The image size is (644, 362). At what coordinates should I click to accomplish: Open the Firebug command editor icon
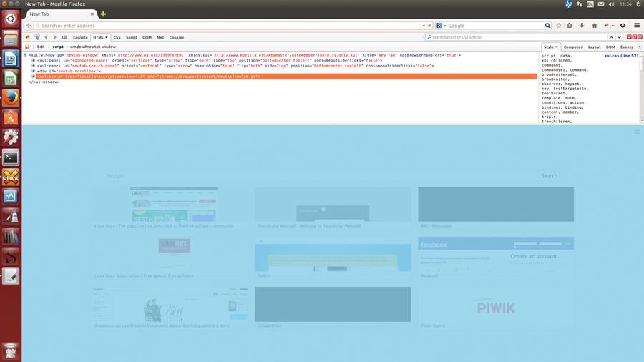(x=64, y=37)
